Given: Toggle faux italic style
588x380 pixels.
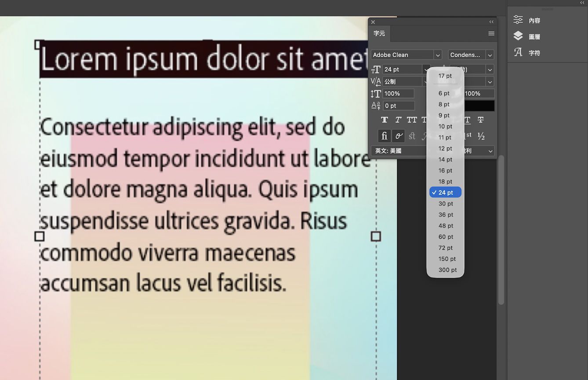Looking at the screenshot, I should tap(398, 120).
